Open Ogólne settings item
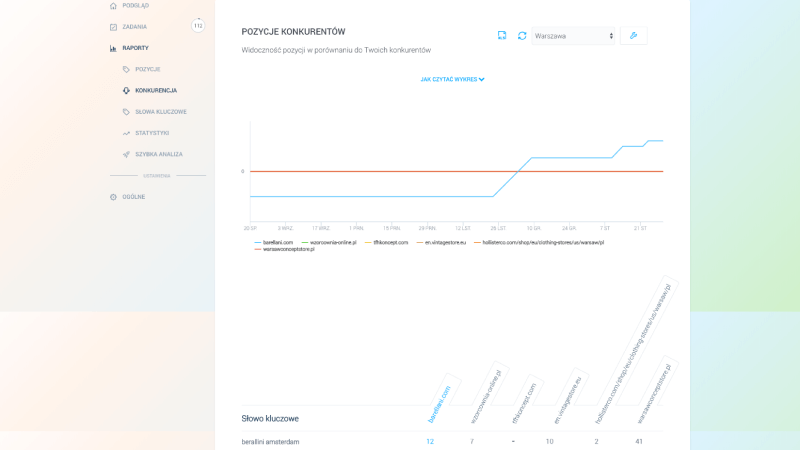The height and width of the screenshot is (450, 800). [134, 197]
